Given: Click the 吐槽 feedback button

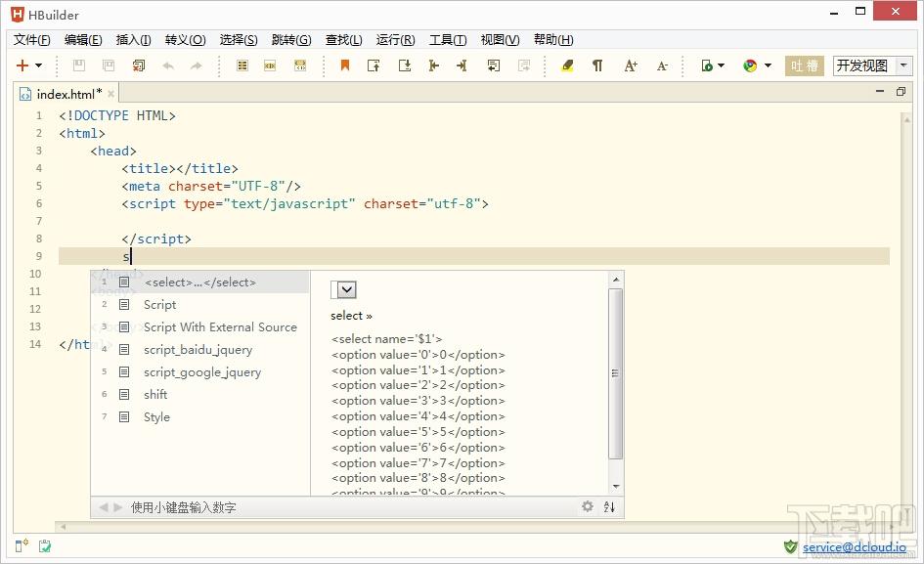Looking at the screenshot, I should pos(805,65).
